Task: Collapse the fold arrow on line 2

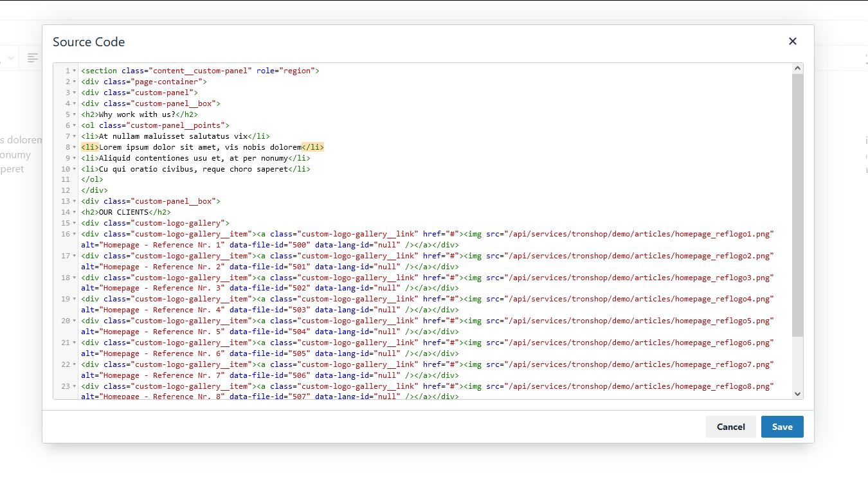Action: 75,82
